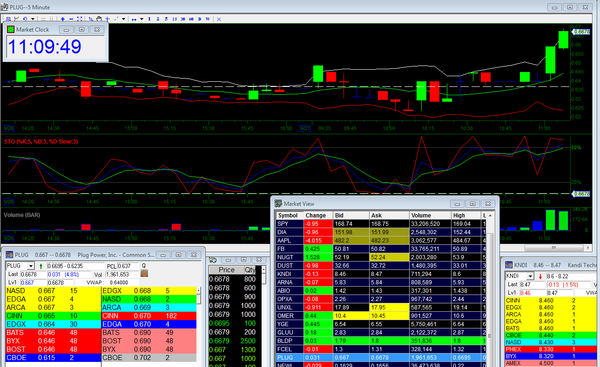Screen dimensions: 600x367
Task: Click the Market View window title icon
Action: pyautogui.click(x=279, y=204)
